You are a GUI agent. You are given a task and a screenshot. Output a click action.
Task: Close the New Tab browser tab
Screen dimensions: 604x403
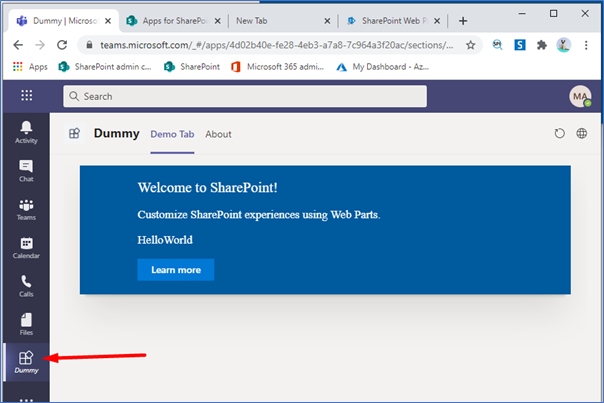[327, 21]
